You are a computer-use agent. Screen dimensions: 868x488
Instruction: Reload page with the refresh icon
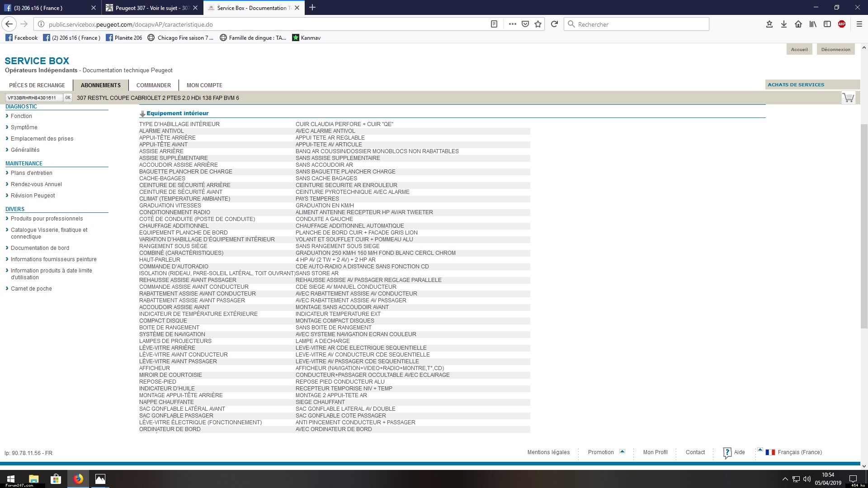[554, 24]
